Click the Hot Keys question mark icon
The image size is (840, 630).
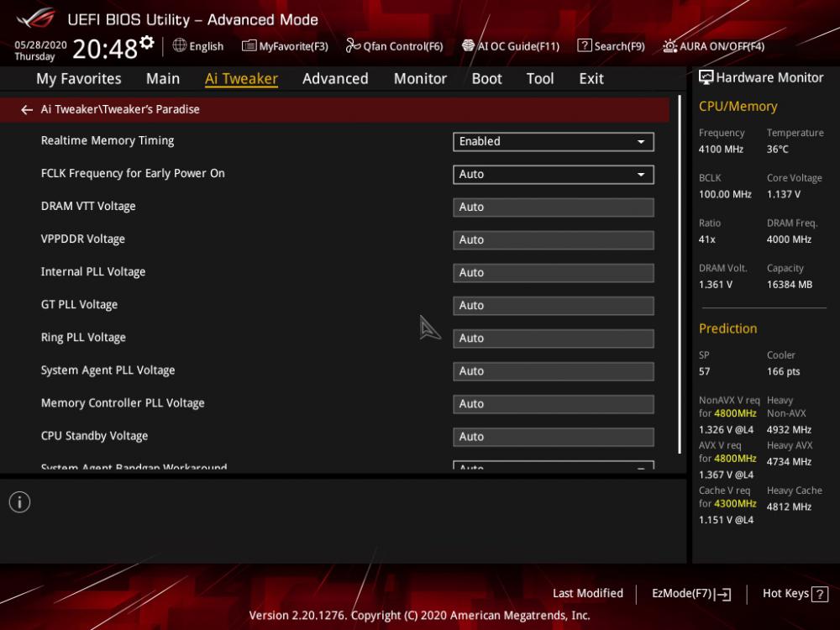[820, 594]
